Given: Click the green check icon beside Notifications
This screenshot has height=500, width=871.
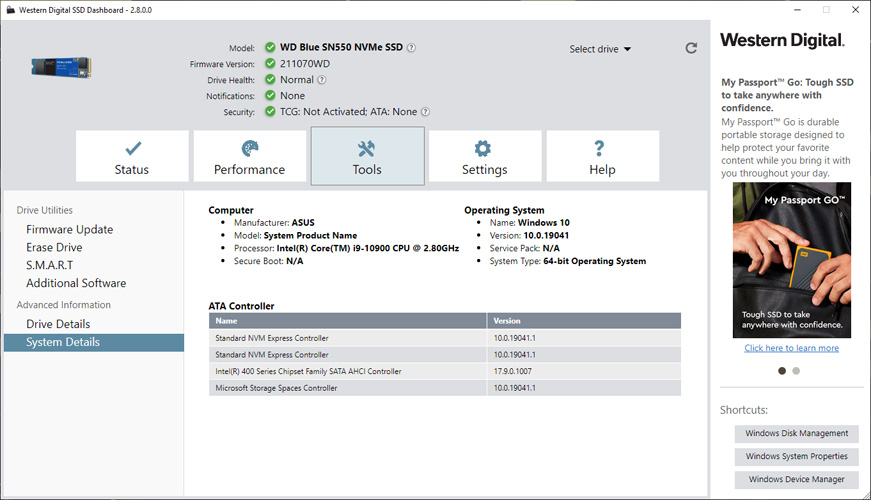Looking at the screenshot, I should coord(270,96).
